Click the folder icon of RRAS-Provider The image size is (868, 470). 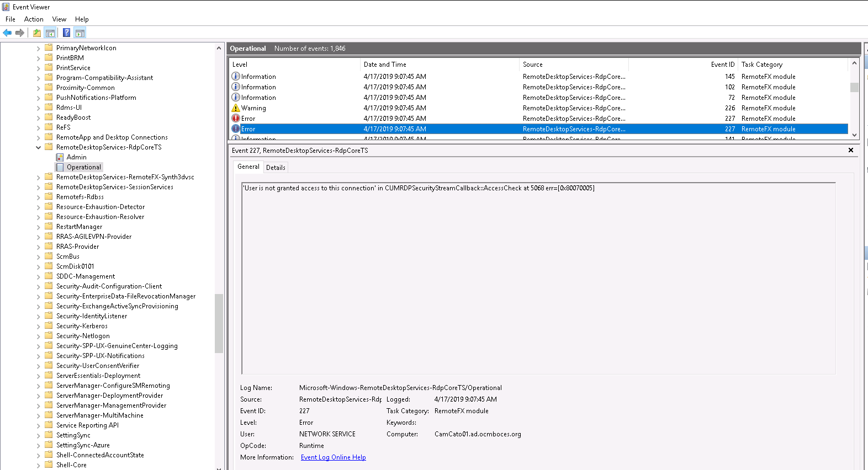(49, 246)
